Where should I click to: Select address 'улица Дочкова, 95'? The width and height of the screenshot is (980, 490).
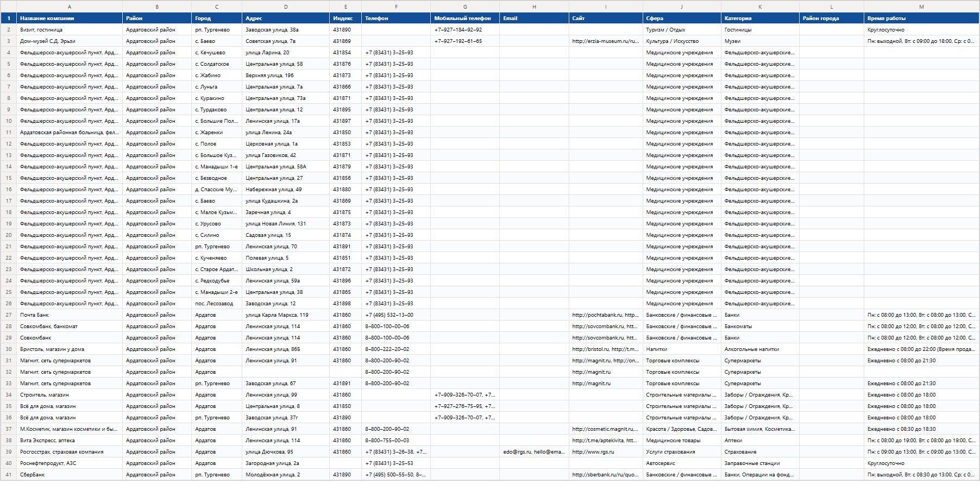coord(286,452)
